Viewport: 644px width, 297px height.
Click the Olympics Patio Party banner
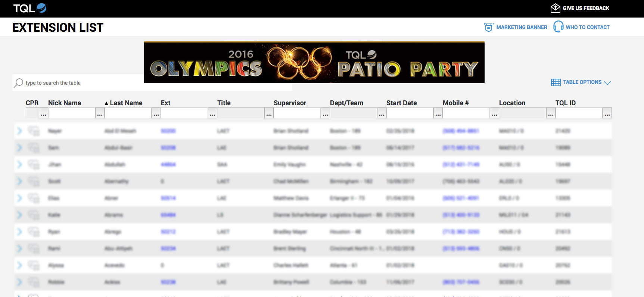(314, 62)
